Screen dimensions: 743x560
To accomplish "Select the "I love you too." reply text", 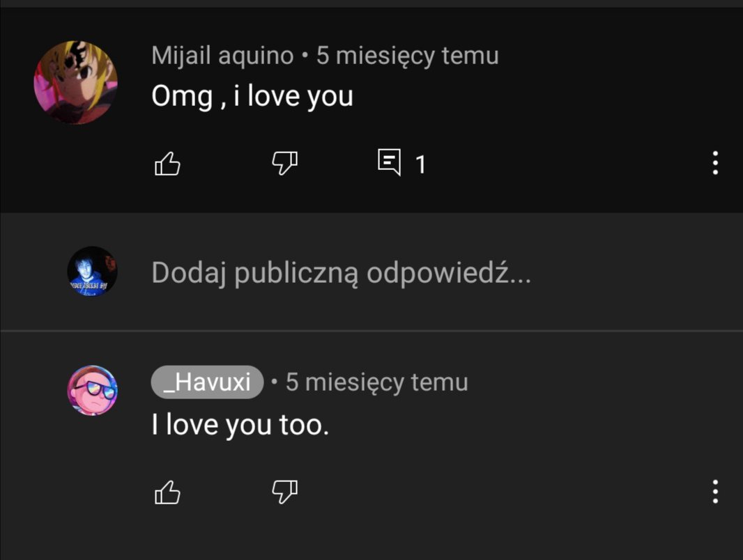I will (x=240, y=425).
